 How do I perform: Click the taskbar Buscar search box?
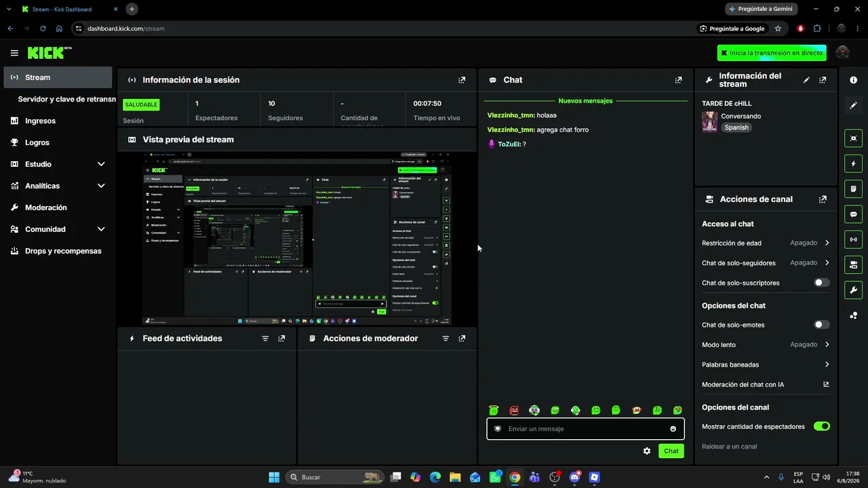coord(335,477)
